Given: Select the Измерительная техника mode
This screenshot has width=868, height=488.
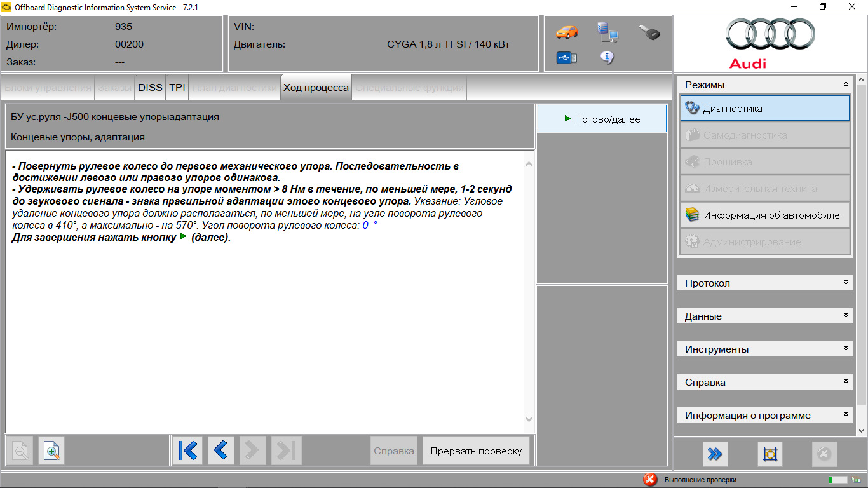Looking at the screenshot, I should click(x=765, y=188).
